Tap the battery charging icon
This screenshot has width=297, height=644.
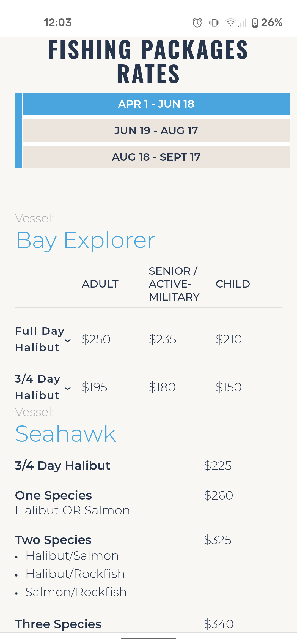(255, 23)
